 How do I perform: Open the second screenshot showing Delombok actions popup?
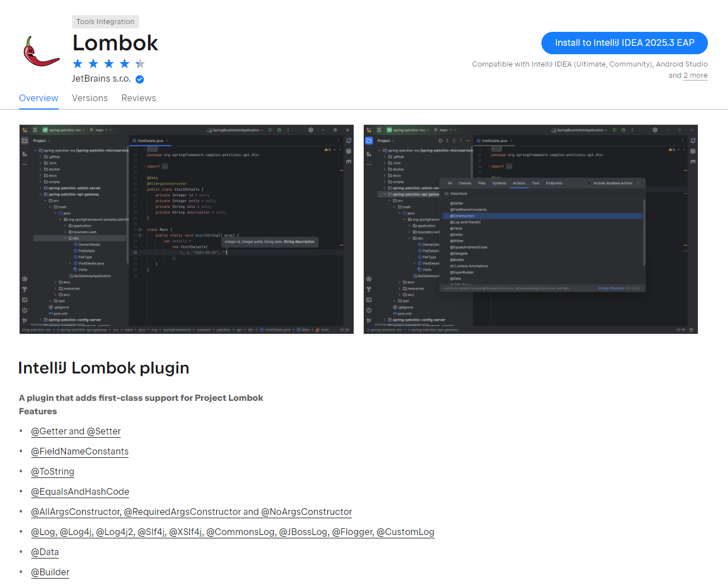click(x=530, y=229)
